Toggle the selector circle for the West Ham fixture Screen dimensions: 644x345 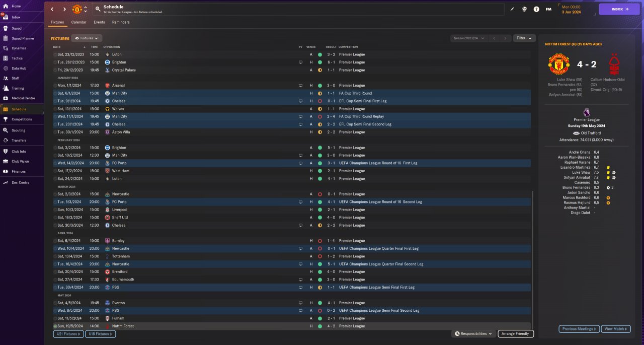(55, 171)
